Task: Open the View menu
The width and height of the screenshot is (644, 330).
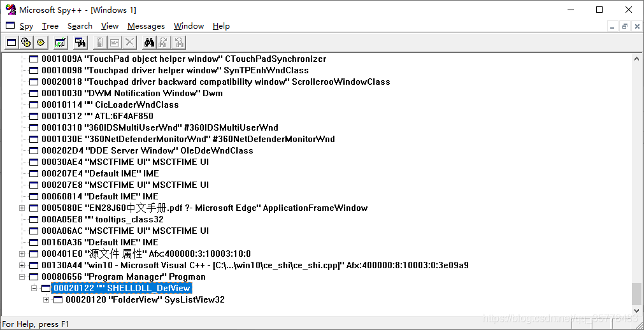Action: 110,26
